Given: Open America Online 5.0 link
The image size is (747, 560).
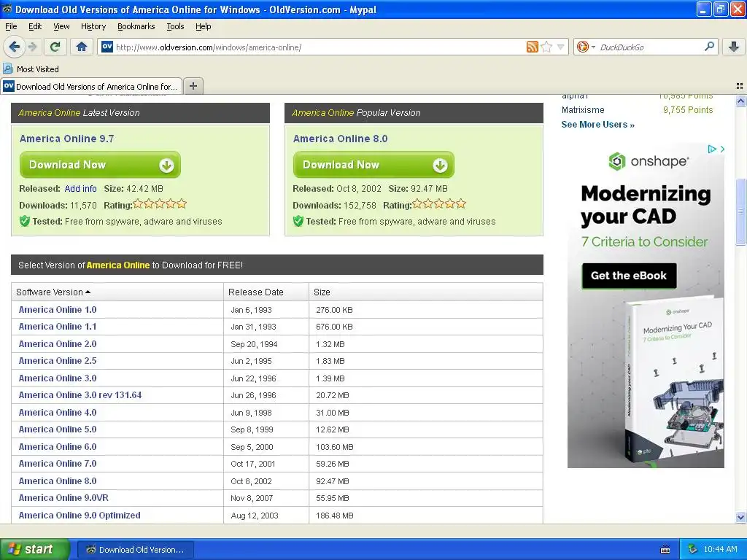Looking at the screenshot, I should (58, 429).
